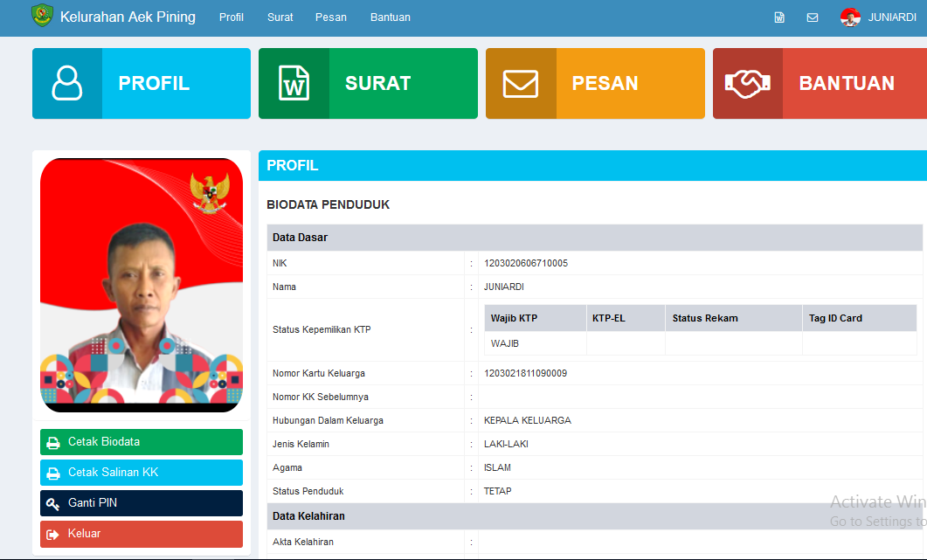Click the envelope icon on PESAN tile
The height and width of the screenshot is (560, 927).
(x=521, y=84)
